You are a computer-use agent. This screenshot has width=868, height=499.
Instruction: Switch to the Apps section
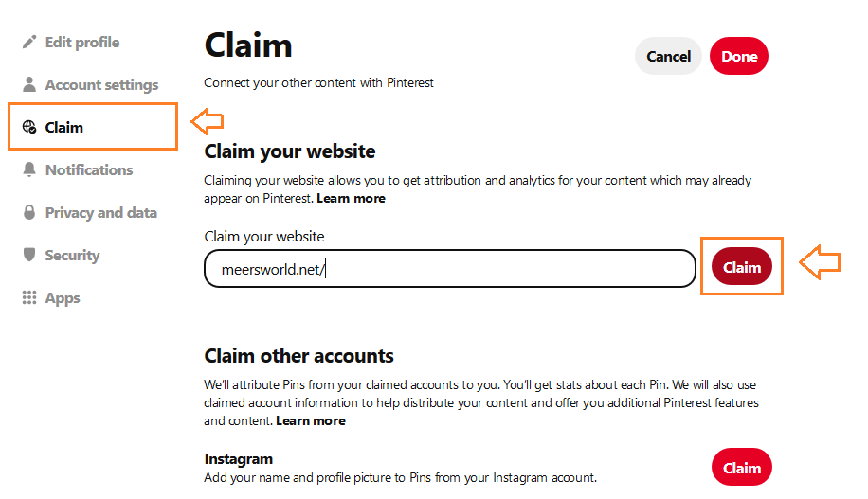(x=63, y=298)
